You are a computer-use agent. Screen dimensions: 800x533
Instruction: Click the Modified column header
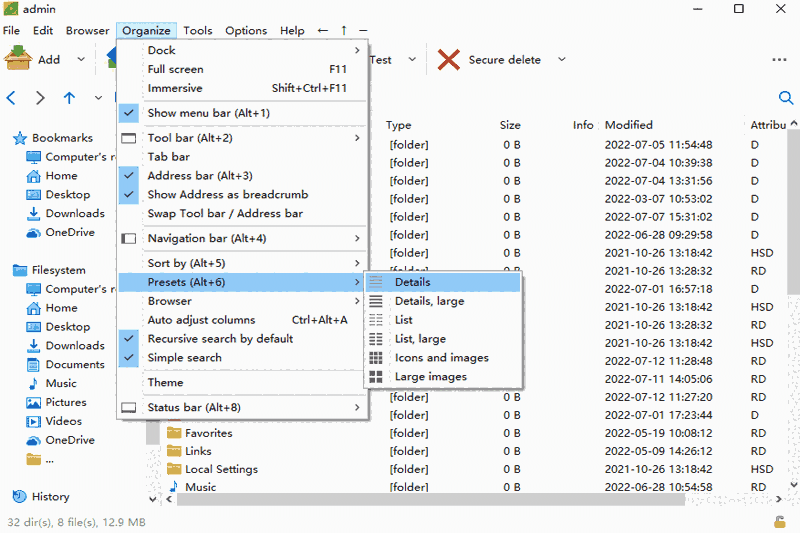pyautogui.click(x=629, y=126)
